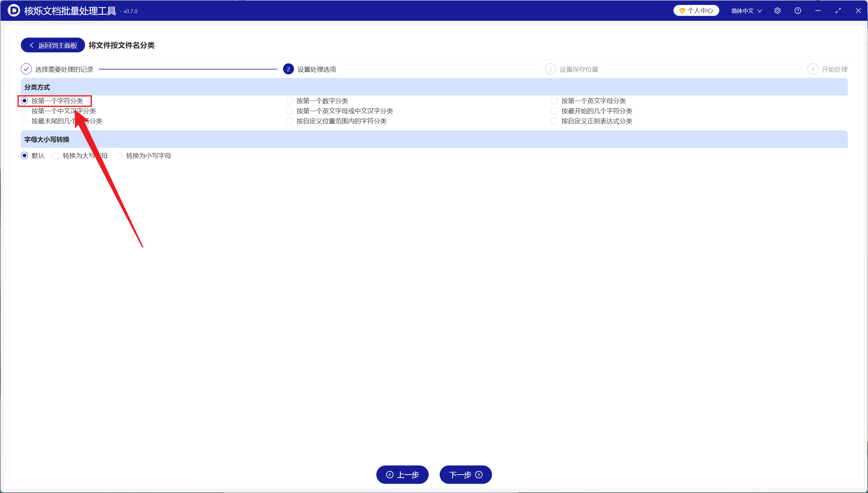Open 个人中心 personal center button
868x493 pixels.
pos(696,10)
